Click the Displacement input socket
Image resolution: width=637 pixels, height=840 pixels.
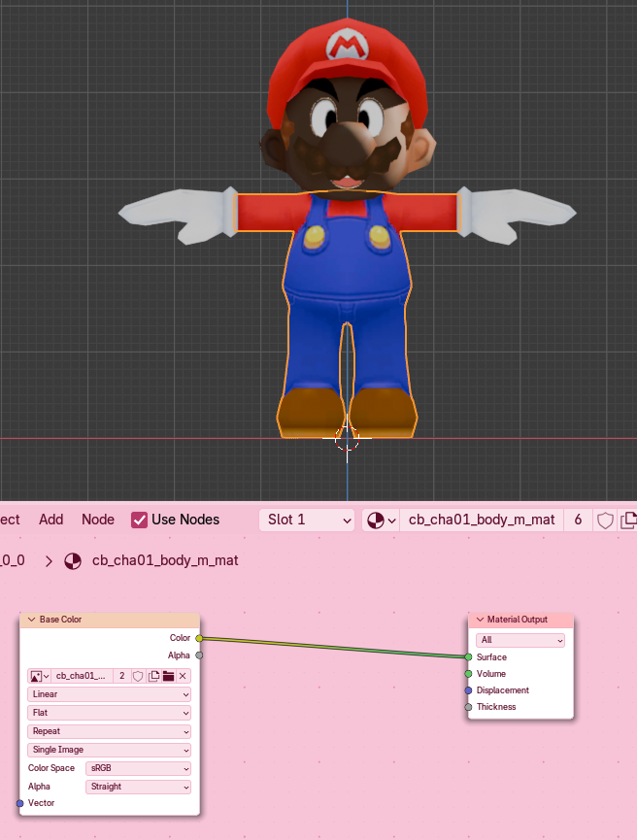[x=468, y=690]
